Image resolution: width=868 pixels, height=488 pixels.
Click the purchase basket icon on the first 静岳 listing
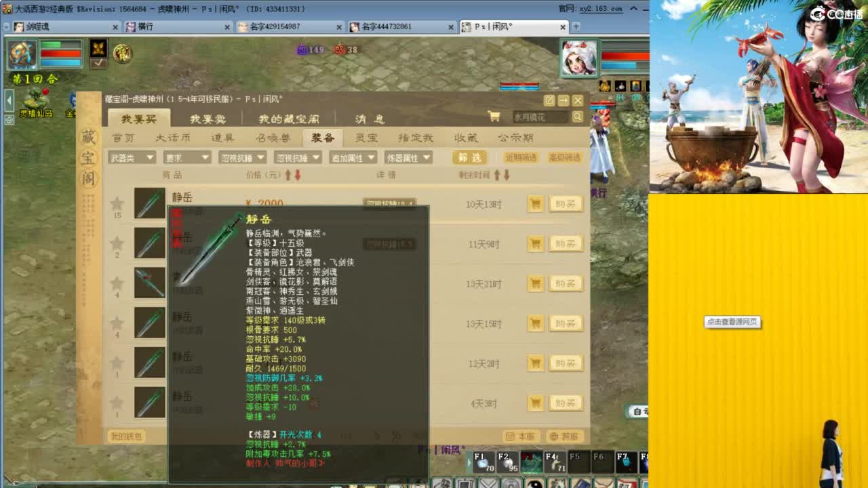(535, 203)
